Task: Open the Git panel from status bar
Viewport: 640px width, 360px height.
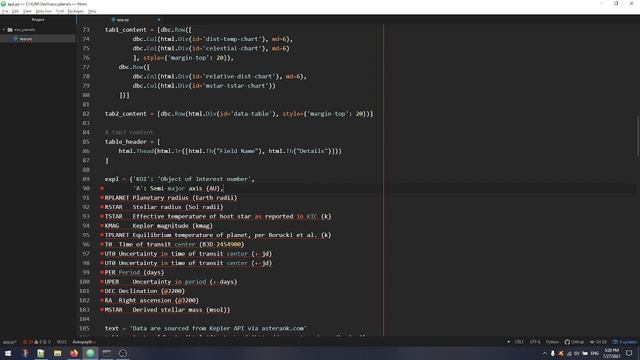Action: pos(598,342)
